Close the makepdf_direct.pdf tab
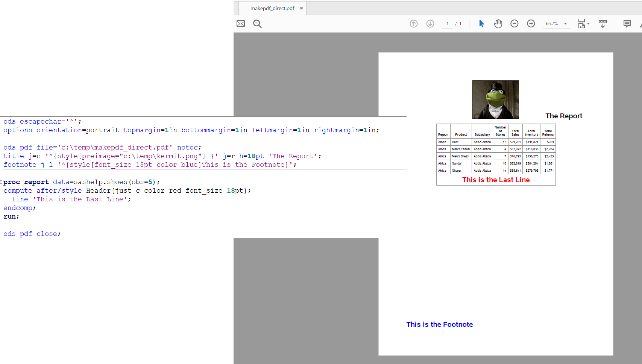642x364 pixels. pos(301,8)
